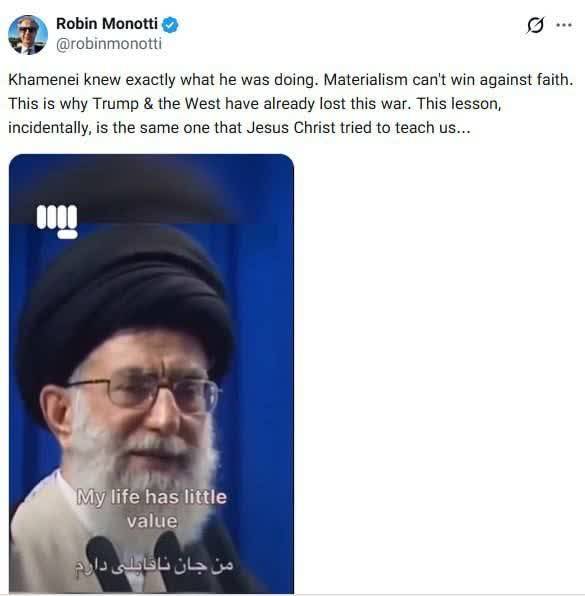Click the trailing ellipsis after "teach us"
Viewport: 585px width, 596px height.
463,131
